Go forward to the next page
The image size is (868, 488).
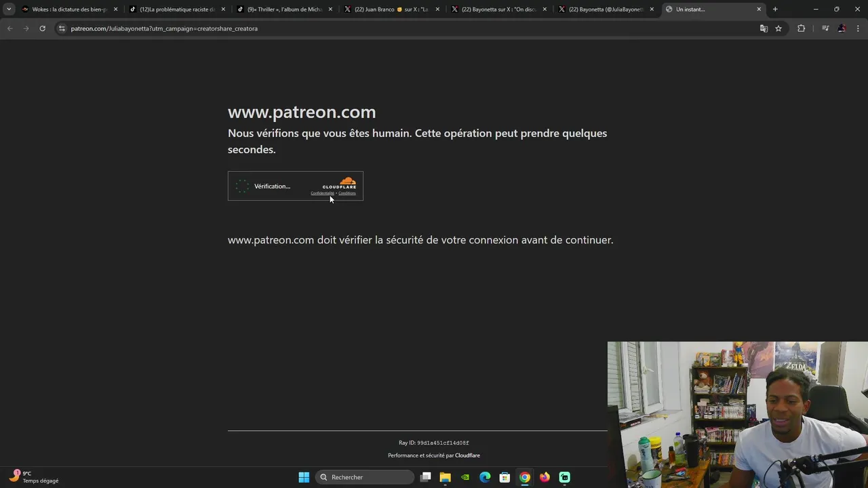click(26, 28)
